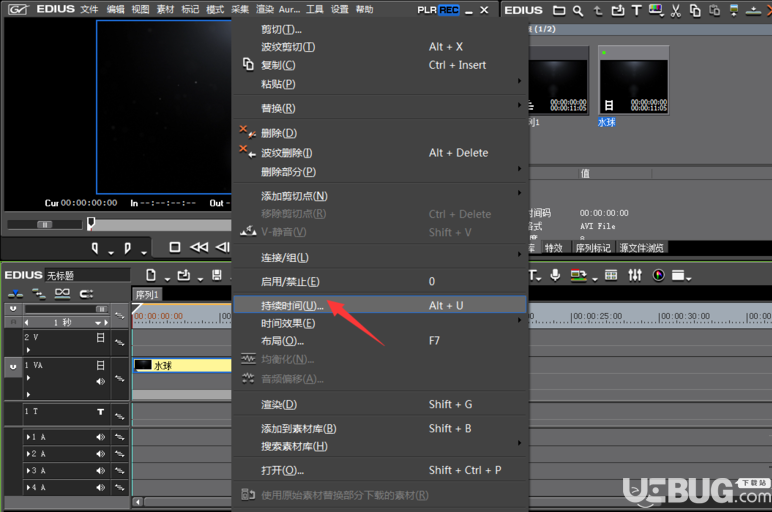
Task: Mute audio track 3 A
Action: (x=100, y=471)
